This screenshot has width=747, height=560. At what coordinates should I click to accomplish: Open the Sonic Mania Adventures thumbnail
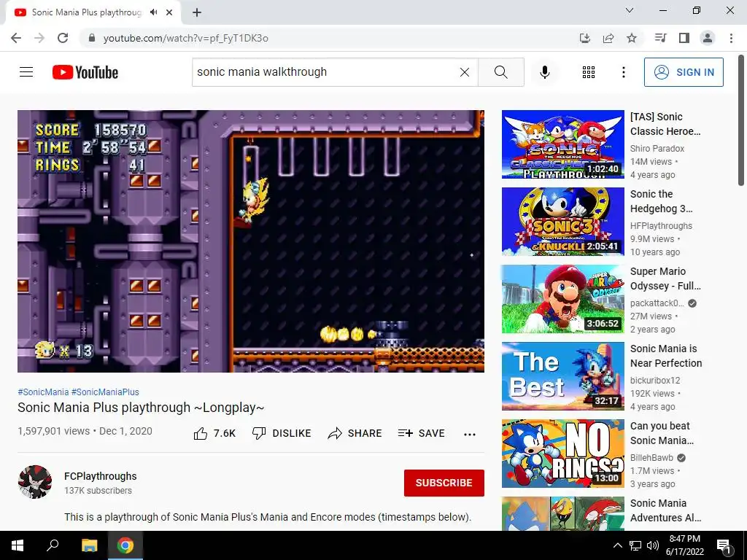[563, 513]
